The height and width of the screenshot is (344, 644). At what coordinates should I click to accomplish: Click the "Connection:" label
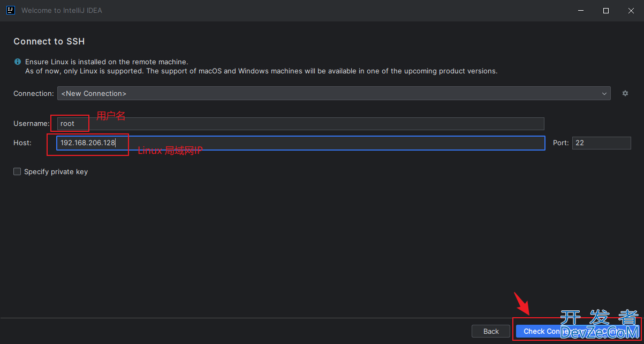coord(34,93)
